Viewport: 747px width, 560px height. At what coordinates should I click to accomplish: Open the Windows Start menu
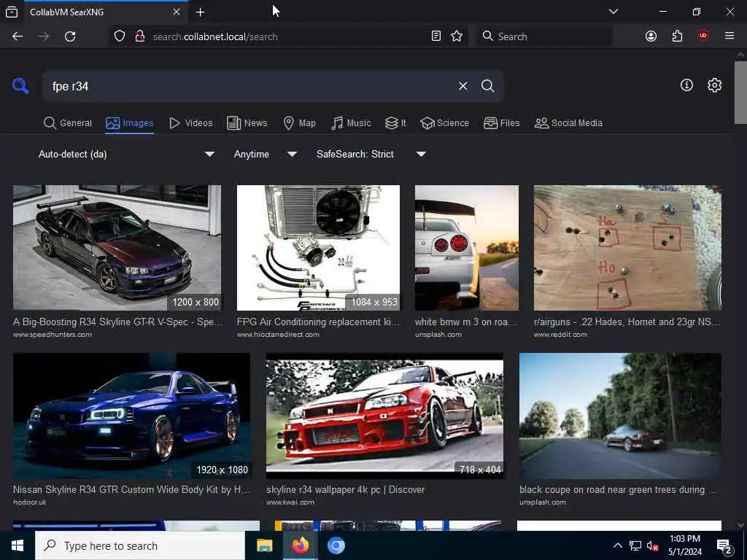tap(18, 545)
